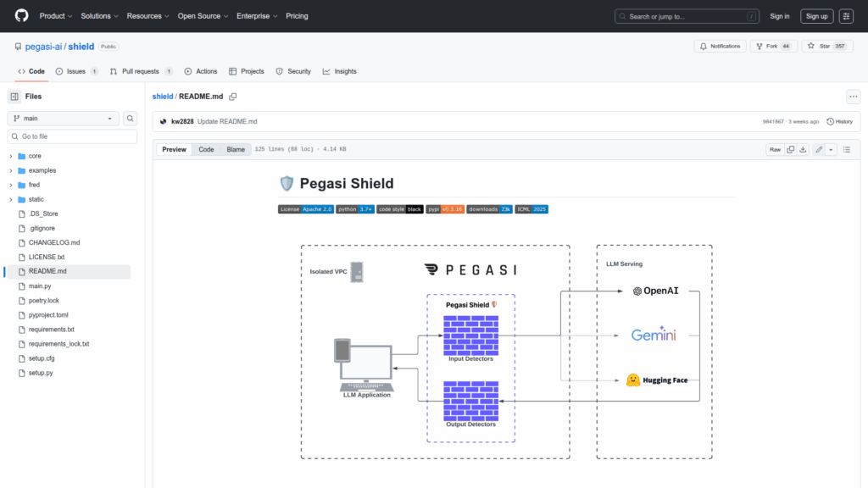Open Update README.md commit message
Screen dimensions: 868x488
227,122
